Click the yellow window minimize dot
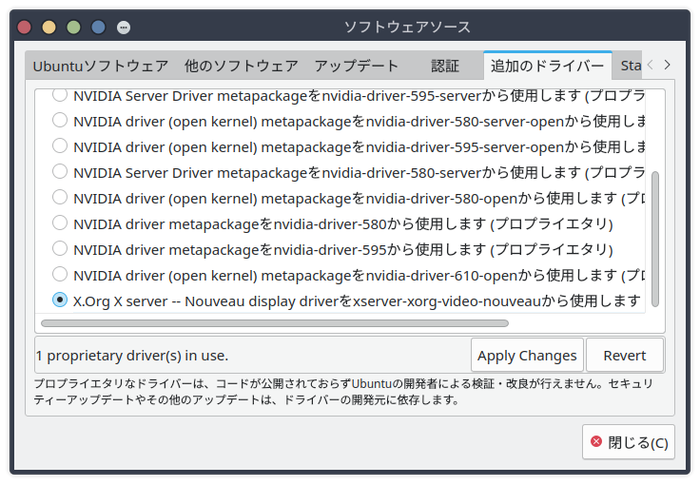700x484 pixels. click(x=49, y=27)
